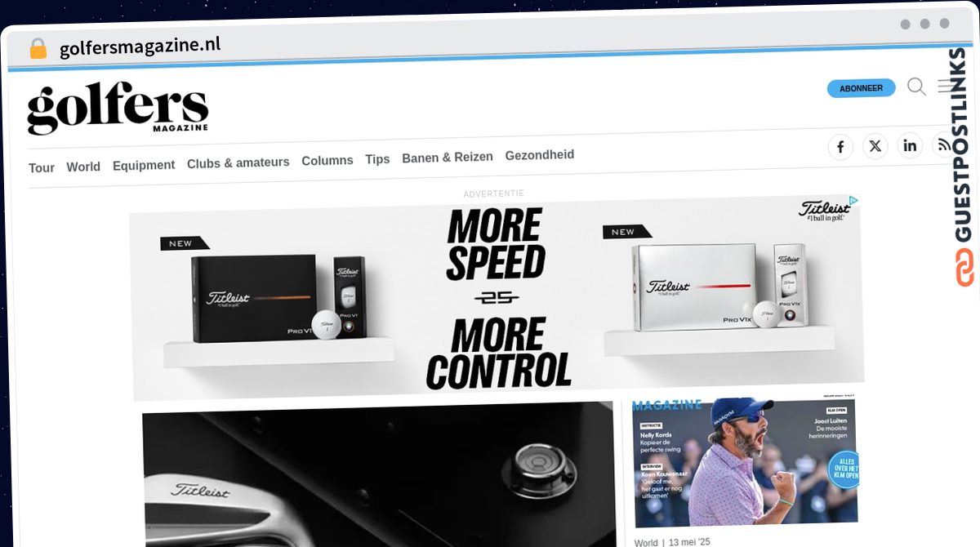Click the white Pro V1x box in the ad

click(x=694, y=287)
